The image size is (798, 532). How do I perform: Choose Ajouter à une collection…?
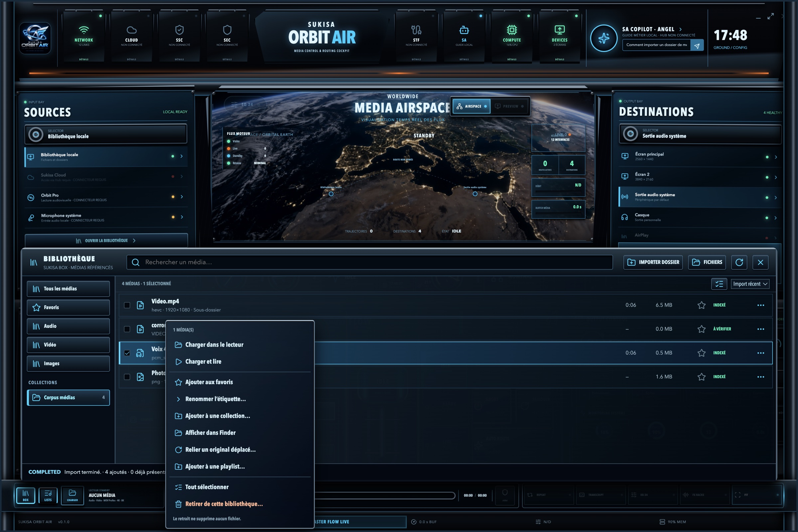[x=240, y=416]
